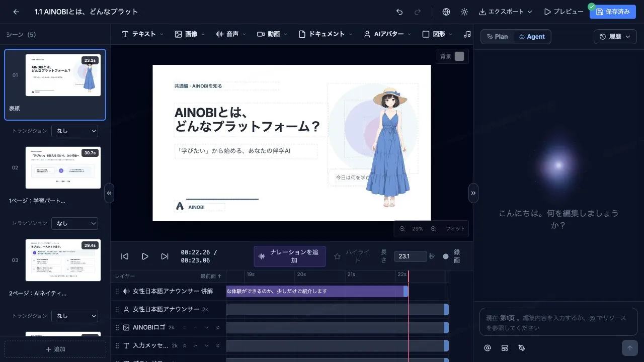This screenshot has height=362, width=644.
Task: Click ナレーションを追加 button
Action: (x=290, y=256)
